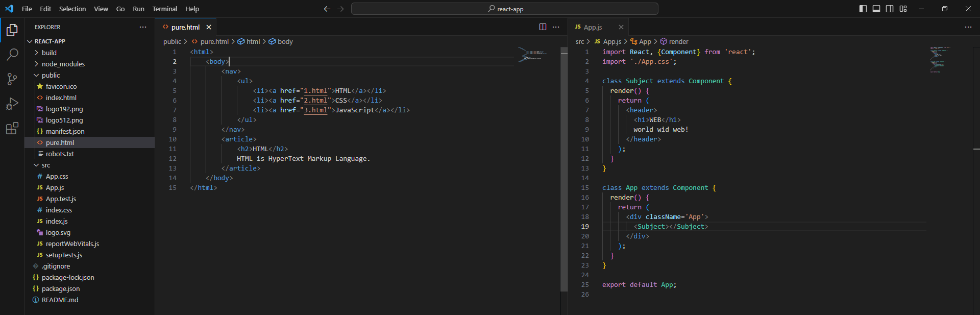
Task: Click the Split Editor Right icon
Action: pos(543,27)
